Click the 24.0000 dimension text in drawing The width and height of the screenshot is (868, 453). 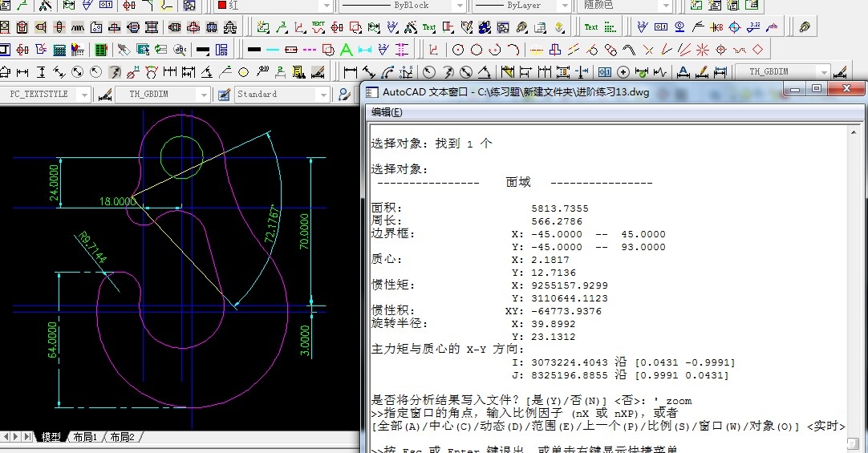click(x=54, y=183)
